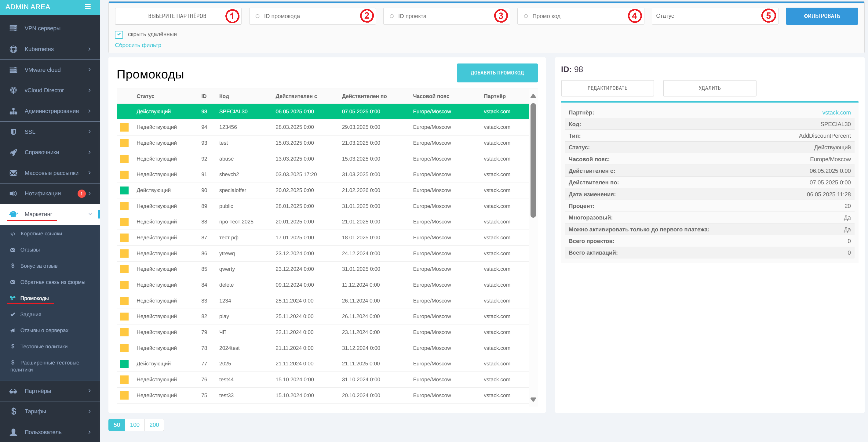The image size is (868, 442).
Task: Collapse the Маркетинг section chevron
Action: (x=90, y=214)
